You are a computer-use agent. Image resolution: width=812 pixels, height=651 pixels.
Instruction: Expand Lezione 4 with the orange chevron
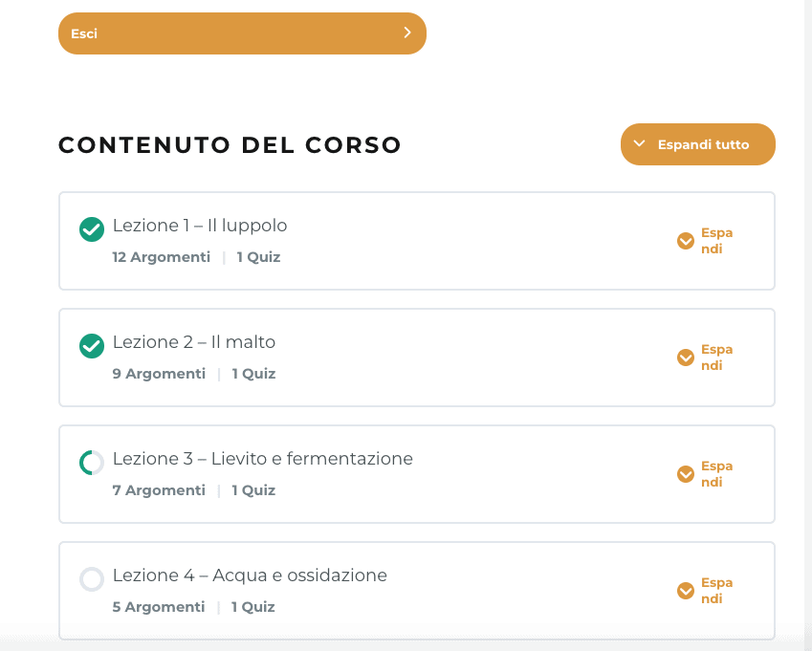[x=686, y=591]
